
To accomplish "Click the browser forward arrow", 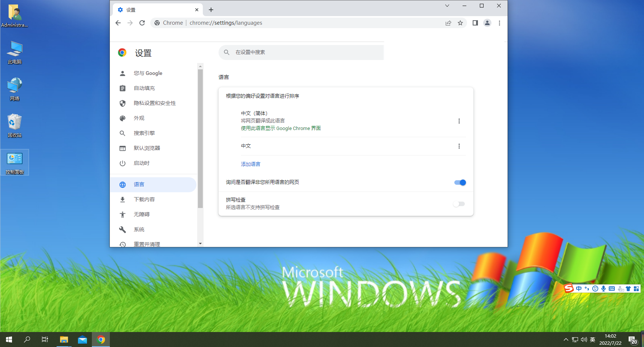I will click(130, 23).
